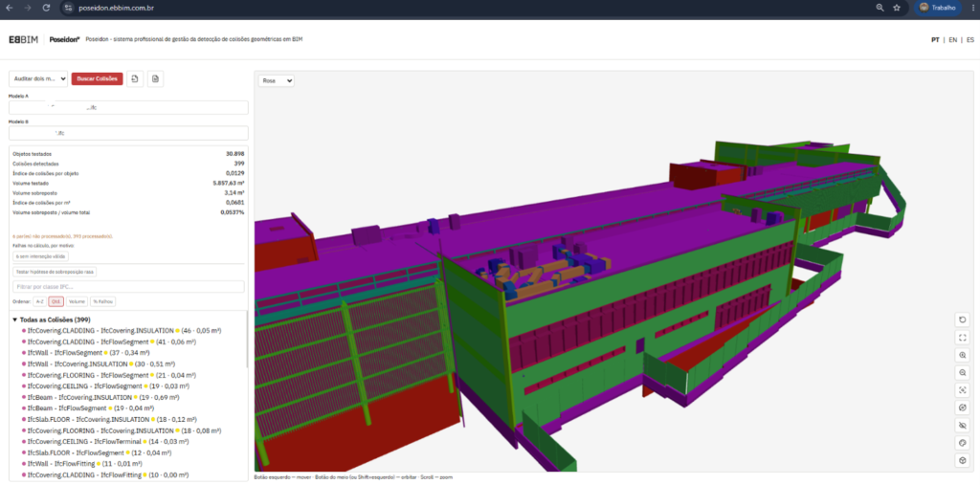Viewport: 980px width, 485px height.
Task: Open the color palette icon in viewer
Action: point(963,443)
